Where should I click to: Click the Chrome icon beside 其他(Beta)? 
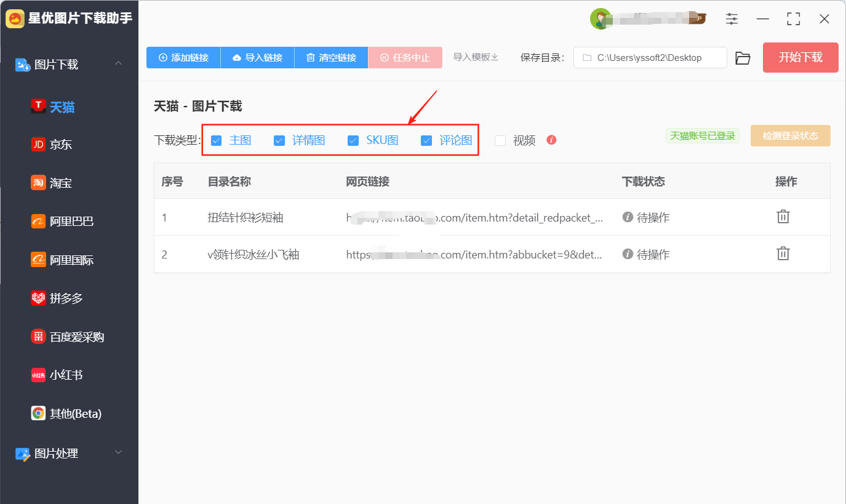[38, 414]
